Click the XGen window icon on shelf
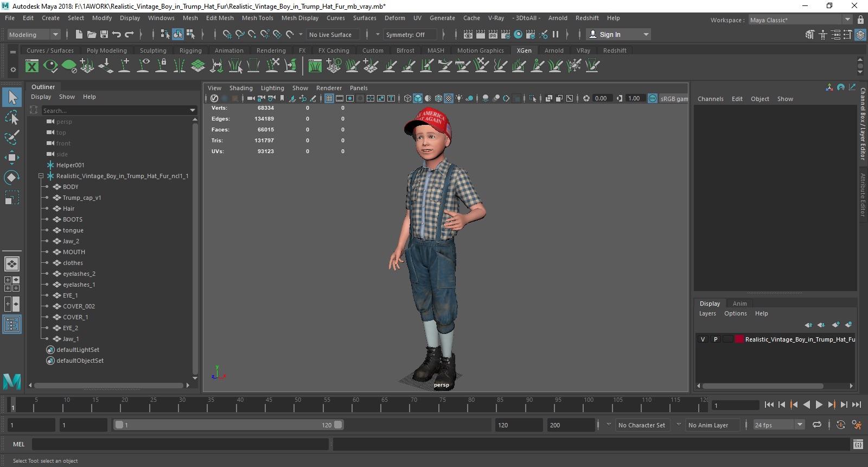Image resolution: width=868 pixels, height=467 pixels. coord(32,66)
